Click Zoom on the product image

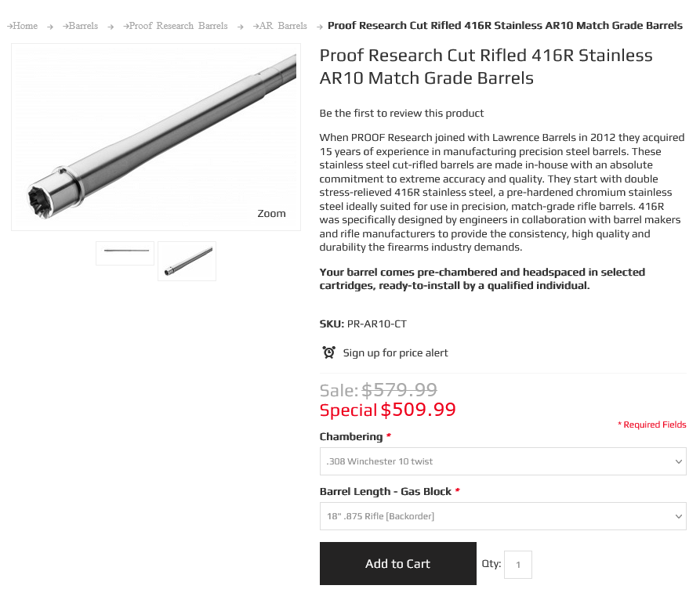tap(271, 213)
